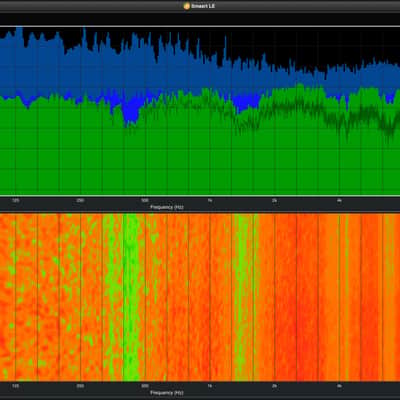
Task: Click the 125 tick label under the spectrogram
Action: [x=15, y=386]
